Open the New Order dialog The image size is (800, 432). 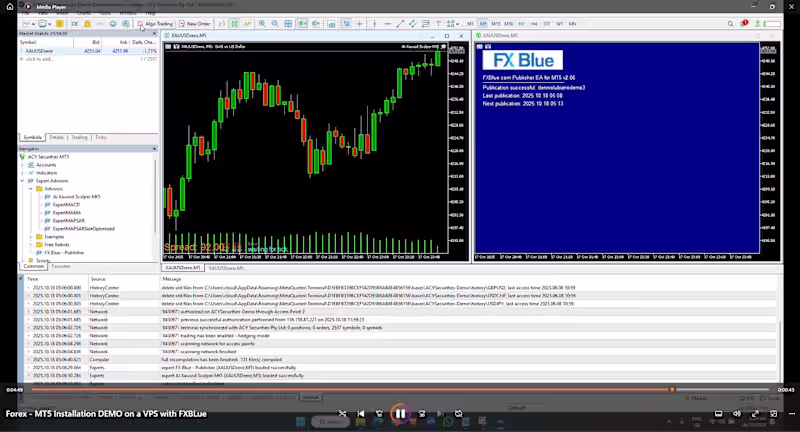[x=194, y=24]
